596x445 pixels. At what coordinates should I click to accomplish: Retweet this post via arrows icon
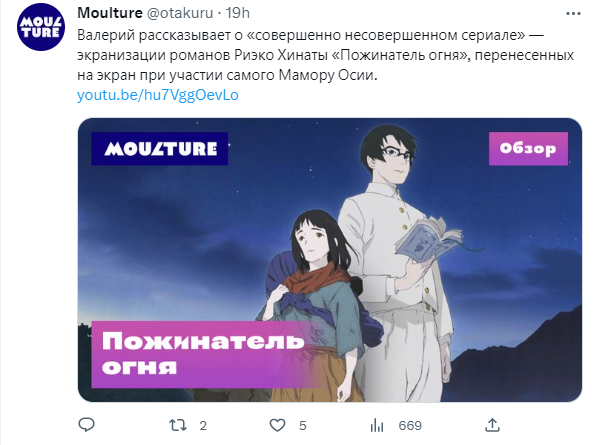click(x=178, y=425)
